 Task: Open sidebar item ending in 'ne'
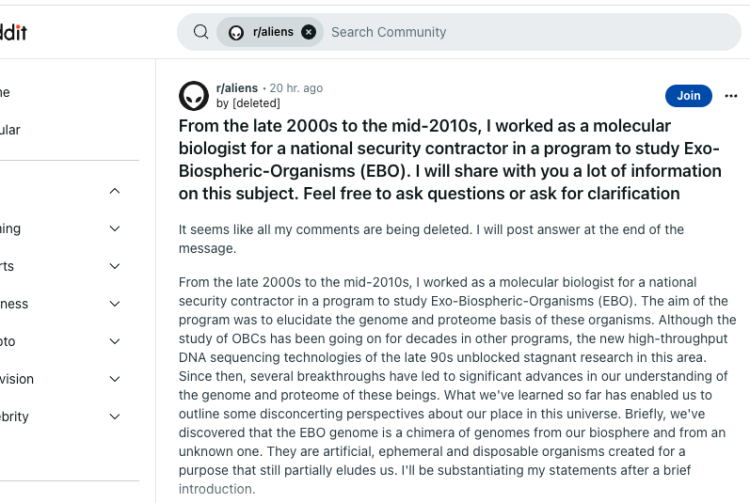[x=5, y=92]
